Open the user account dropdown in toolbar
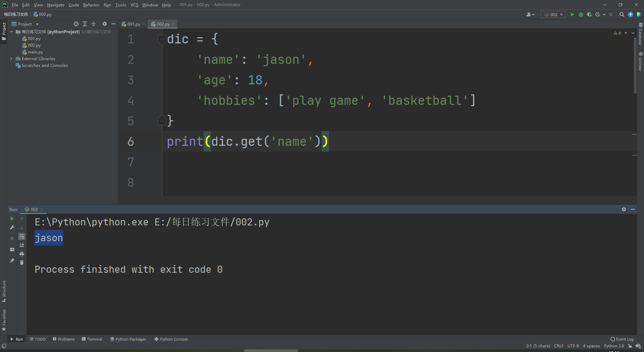Viewport: 644px width, 352px height. point(530,14)
